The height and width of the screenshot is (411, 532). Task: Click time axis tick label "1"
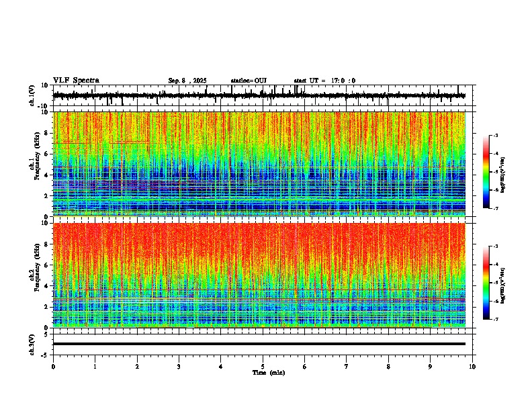click(95, 367)
